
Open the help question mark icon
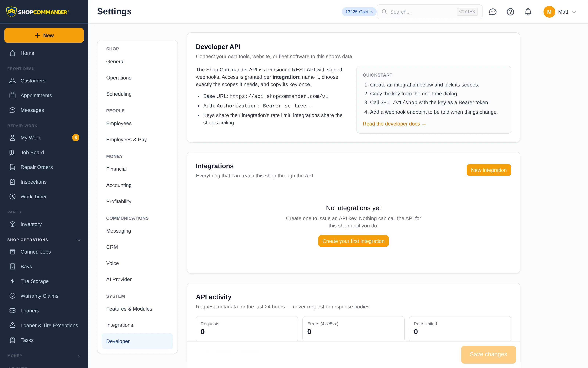pyautogui.click(x=510, y=12)
